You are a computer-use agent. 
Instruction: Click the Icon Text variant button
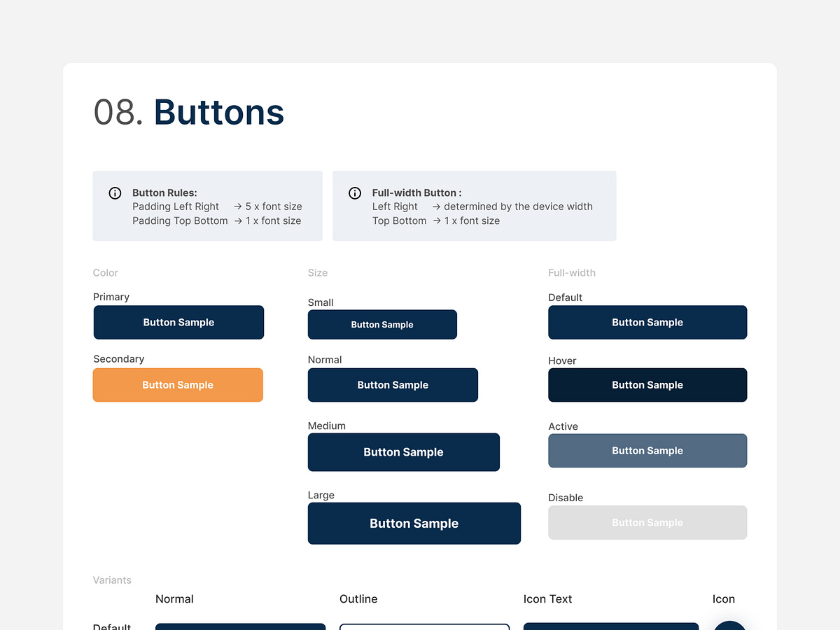click(x=610, y=626)
